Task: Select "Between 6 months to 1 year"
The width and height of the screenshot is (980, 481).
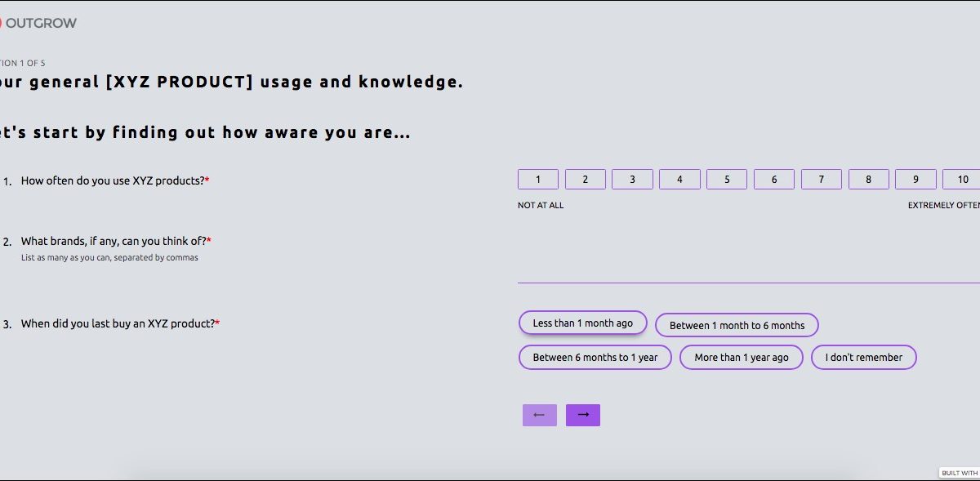Action: point(595,358)
